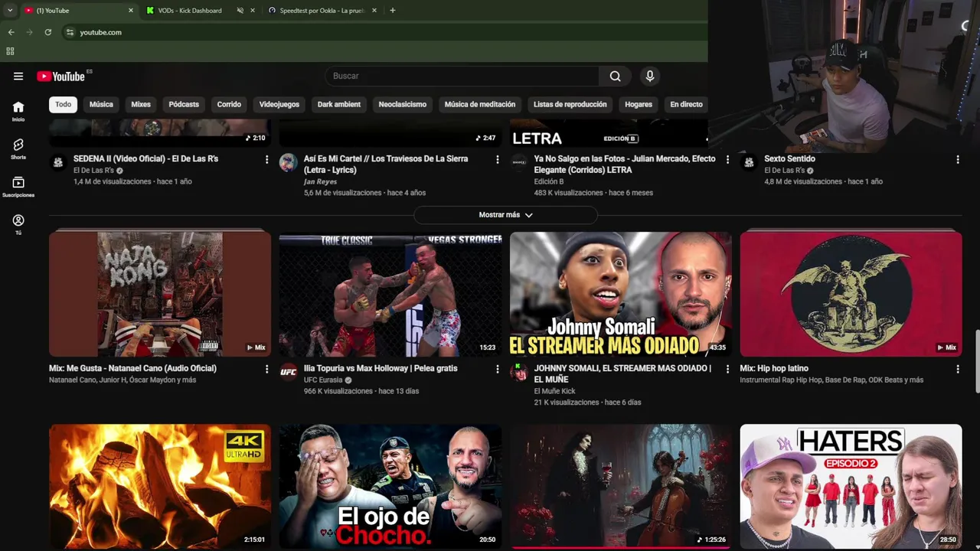
Task: Open options for Ilia Topuria vs Max Holloway
Action: 497,369
